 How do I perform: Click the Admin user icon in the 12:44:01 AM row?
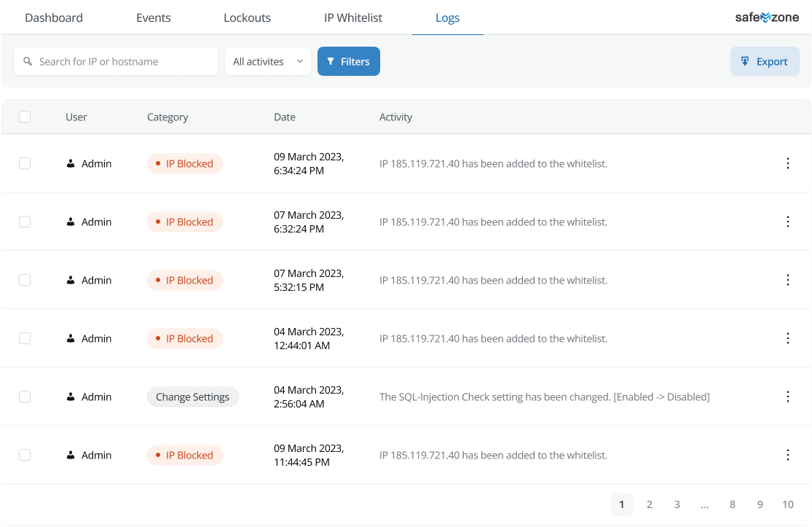coord(71,338)
